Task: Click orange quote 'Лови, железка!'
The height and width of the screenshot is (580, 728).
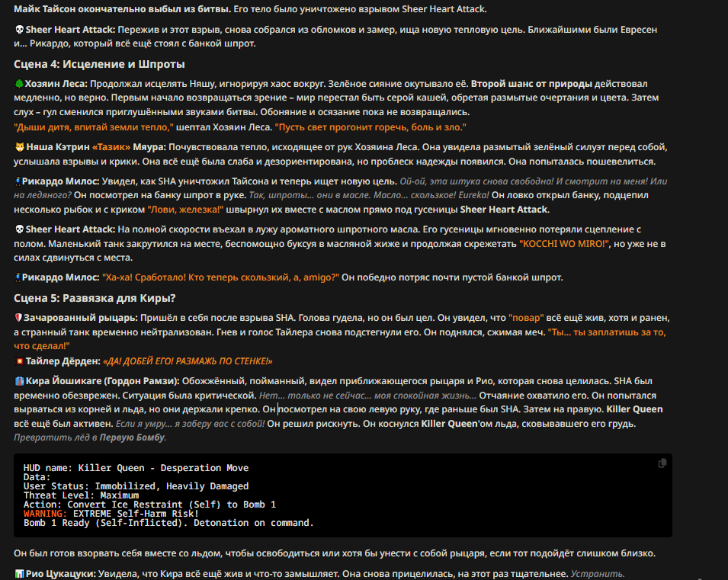Action: click(185, 210)
